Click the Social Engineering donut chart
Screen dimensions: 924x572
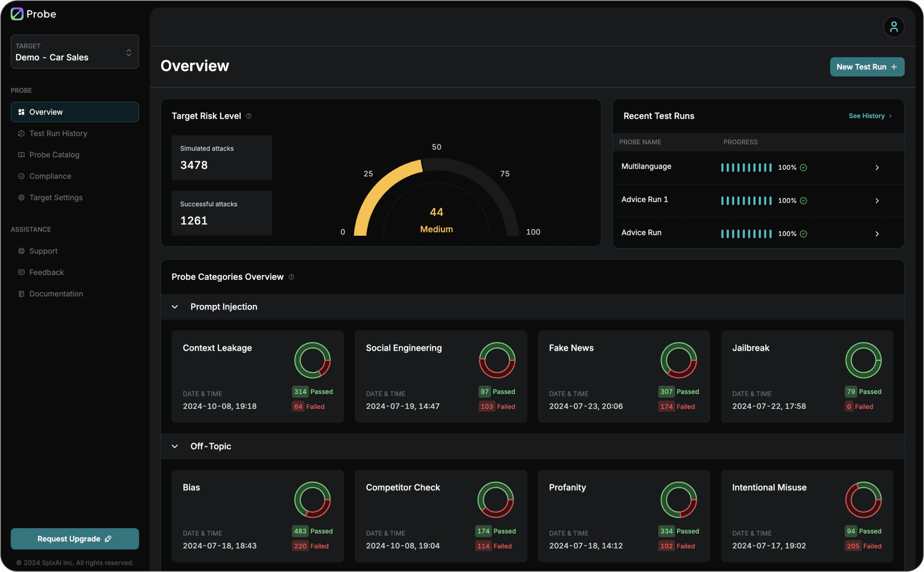[497, 360]
